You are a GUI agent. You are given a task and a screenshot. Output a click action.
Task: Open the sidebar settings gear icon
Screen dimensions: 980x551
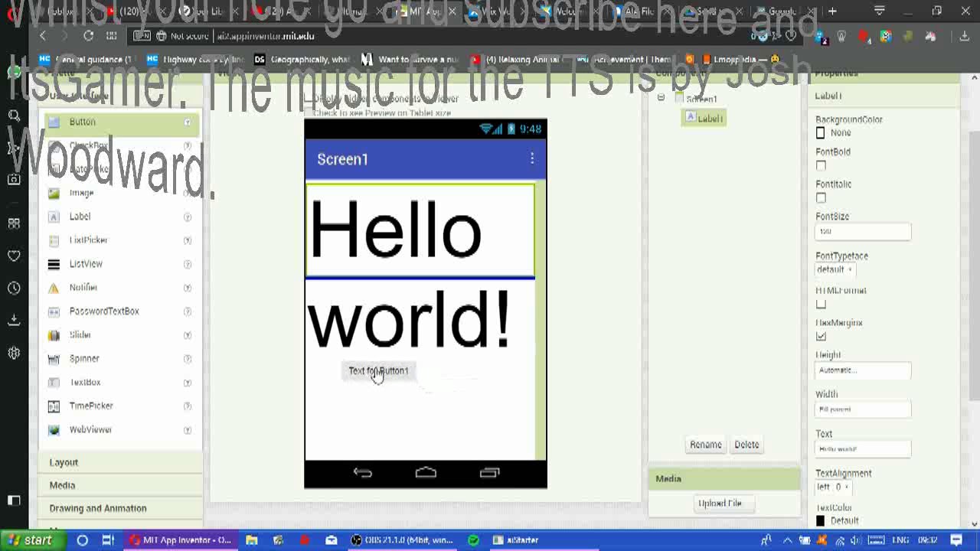pos(14,353)
